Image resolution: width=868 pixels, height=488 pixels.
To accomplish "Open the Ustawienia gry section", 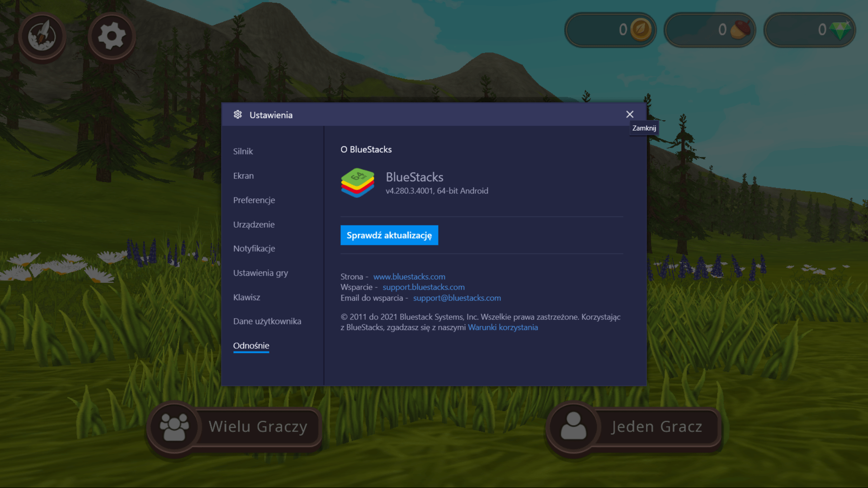I will (x=260, y=273).
